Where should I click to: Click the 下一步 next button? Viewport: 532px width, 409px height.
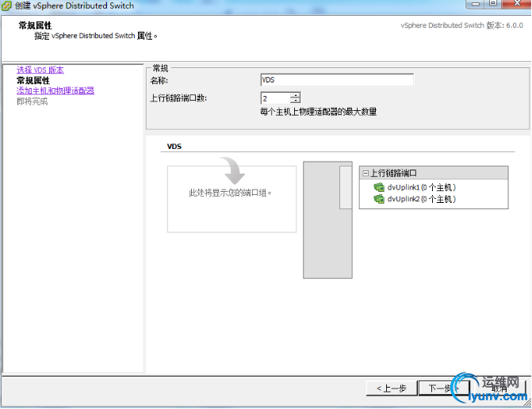445,388
